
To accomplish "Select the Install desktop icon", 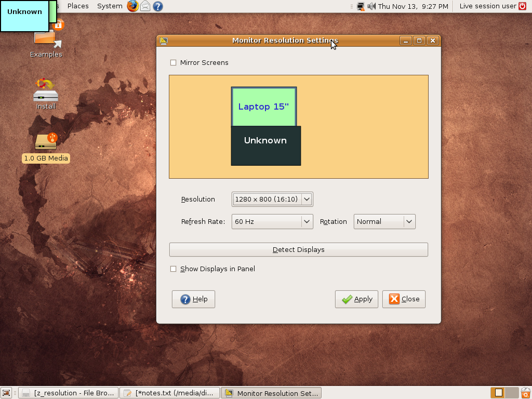I will click(x=46, y=94).
